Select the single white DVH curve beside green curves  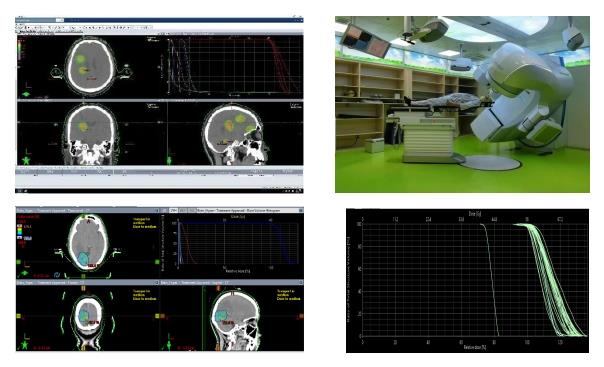tap(490, 280)
